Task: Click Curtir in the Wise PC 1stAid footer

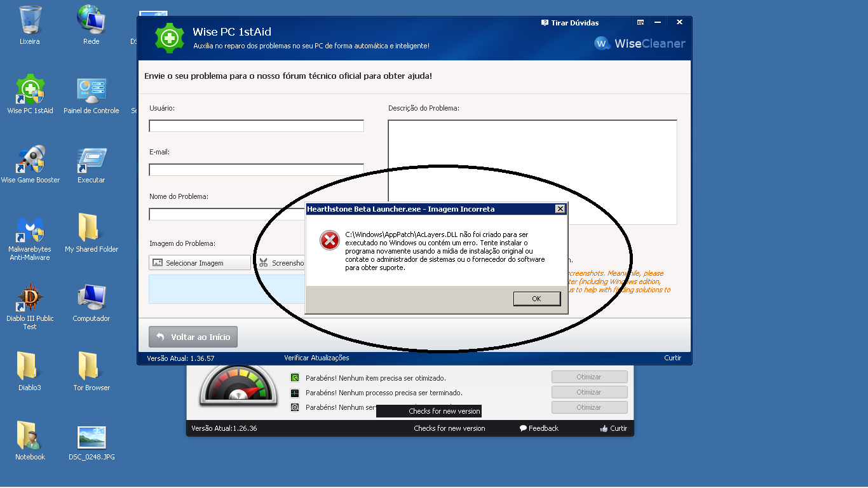Action: (x=673, y=358)
